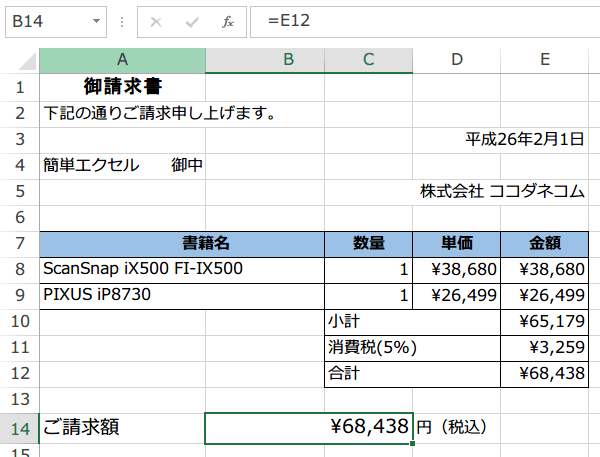Click the 数量 table header
The height and width of the screenshot is (457, 600).
click(368, 244)
